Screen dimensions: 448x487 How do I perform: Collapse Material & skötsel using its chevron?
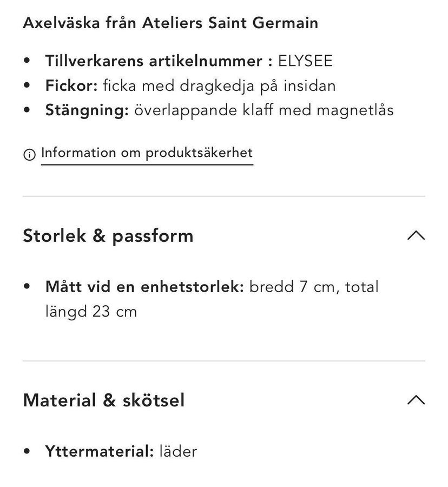(416, 400)
